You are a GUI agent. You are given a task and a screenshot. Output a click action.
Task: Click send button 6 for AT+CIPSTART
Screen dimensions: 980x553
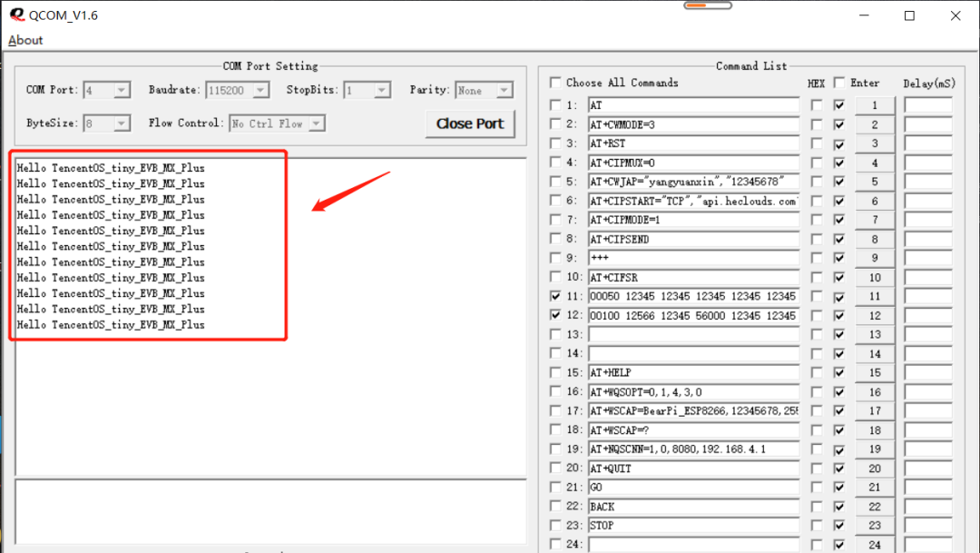875,201
